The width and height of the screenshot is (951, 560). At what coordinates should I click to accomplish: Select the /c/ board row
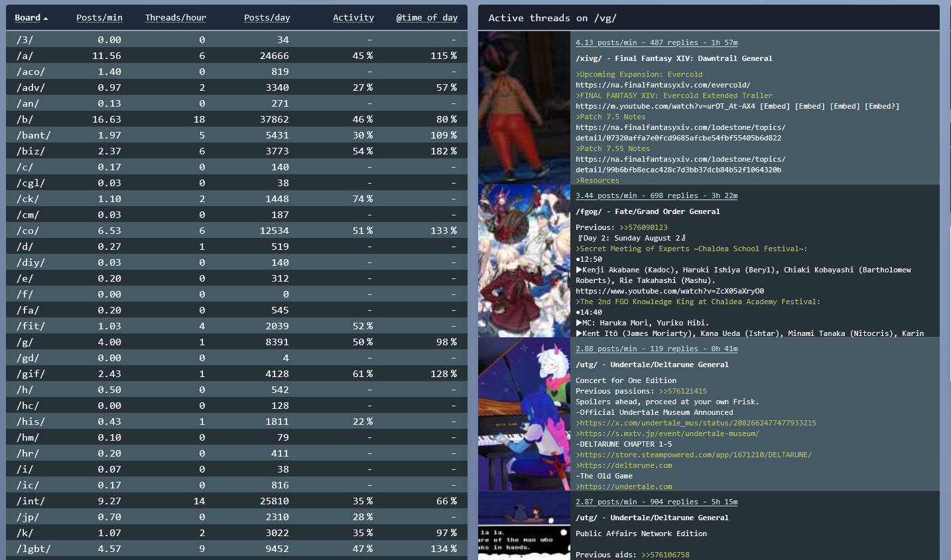point(237,167)
